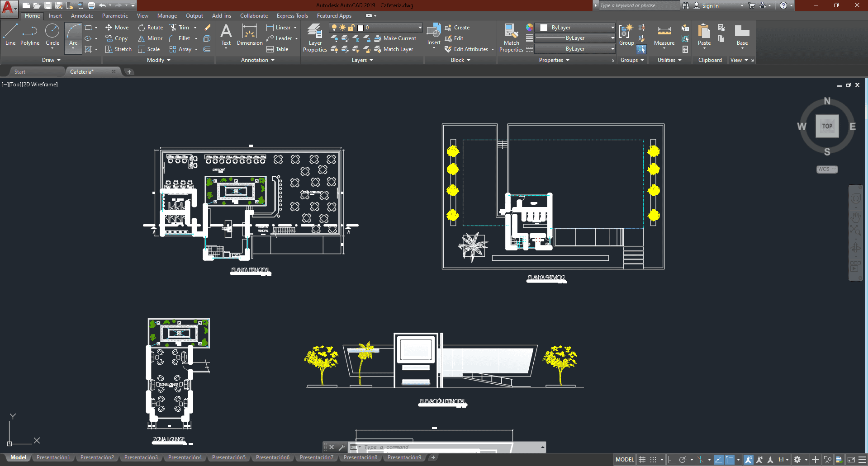The width and height of the screenshot is (868, 466).
Task: Expand the Draw panel flyout
Action: pos(51,60)
